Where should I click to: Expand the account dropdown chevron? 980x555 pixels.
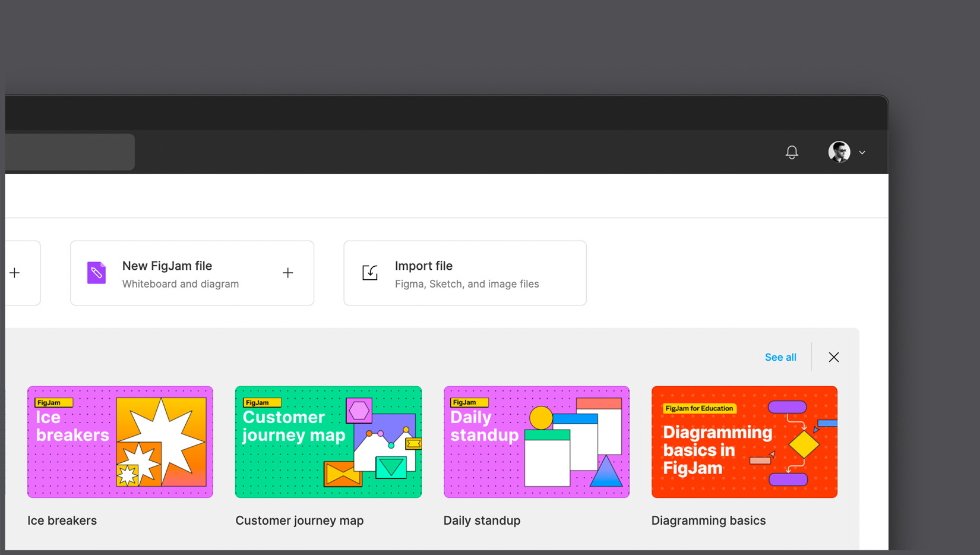pyautogui.click(x=862, y=153)
